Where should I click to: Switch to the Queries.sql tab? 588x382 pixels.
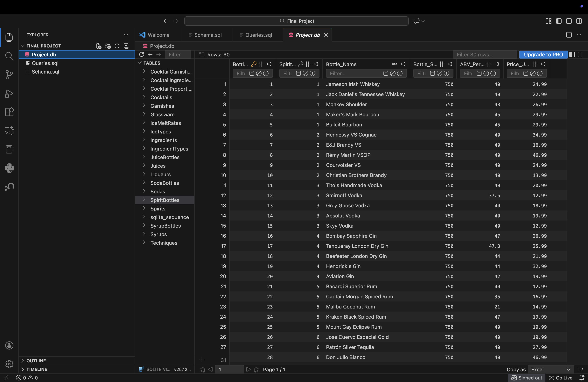click(x=258, y=35)
